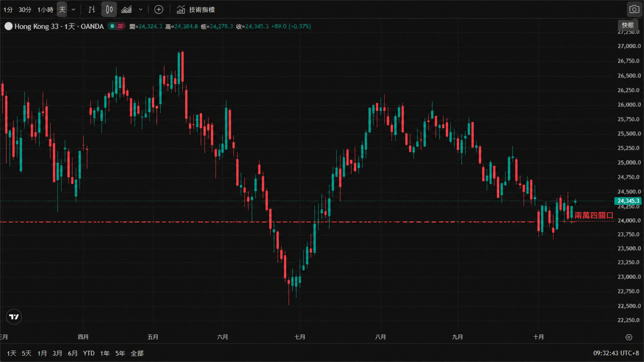This screenshot has height=362, width=644.
Task: Click the add symbol compare plus icon
Action: (159, 9)
